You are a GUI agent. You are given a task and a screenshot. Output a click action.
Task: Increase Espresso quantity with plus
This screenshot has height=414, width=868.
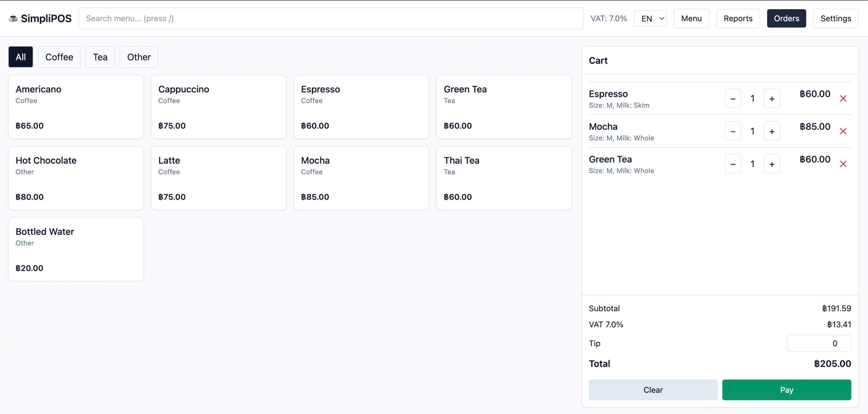tap(772, 99)
